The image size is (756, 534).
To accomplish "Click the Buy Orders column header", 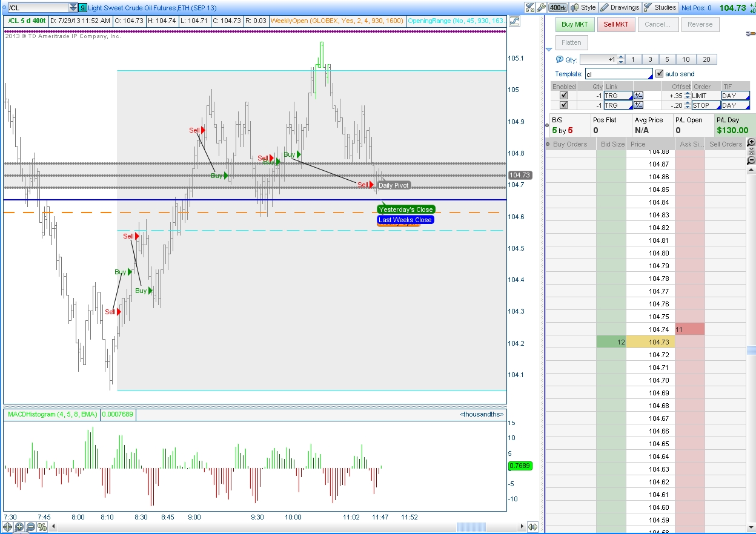I will (x=570, y=144).
